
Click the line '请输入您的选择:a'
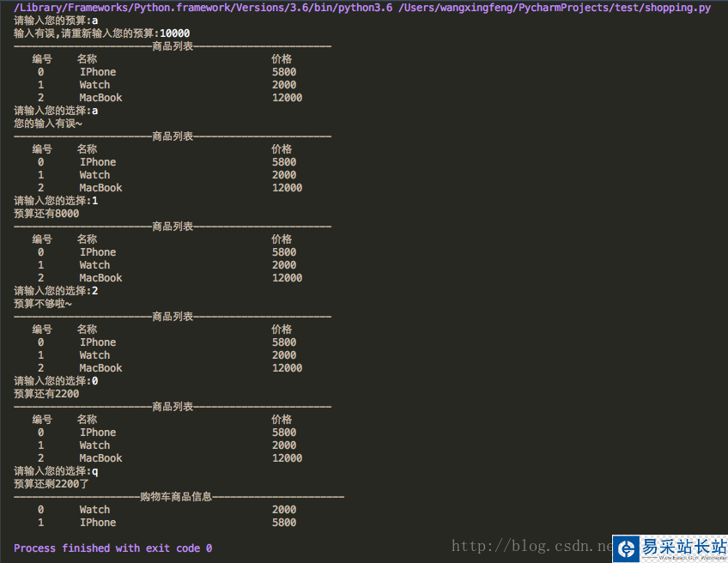point(56,111)
